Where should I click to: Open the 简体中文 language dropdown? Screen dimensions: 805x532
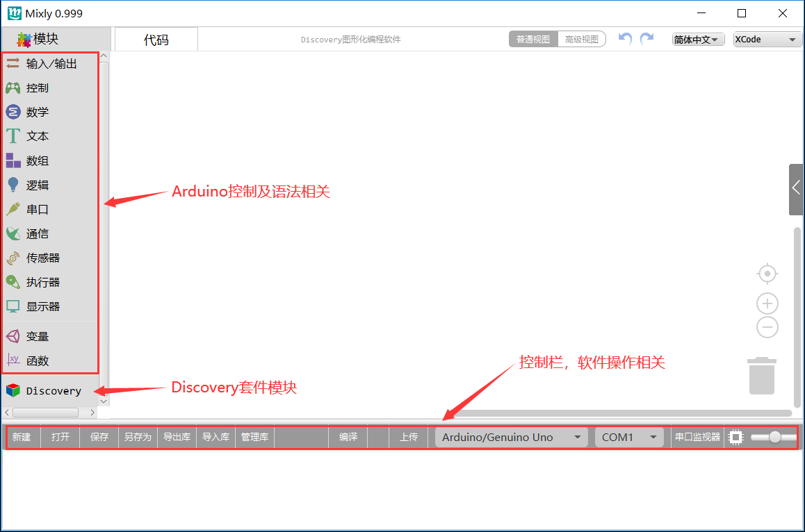click(698, 40)
